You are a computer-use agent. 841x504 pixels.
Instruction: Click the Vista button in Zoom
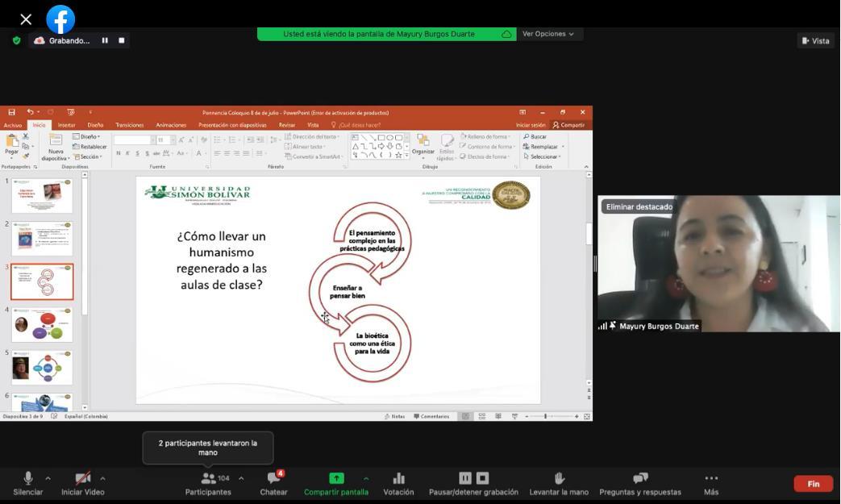coord(816,41)
